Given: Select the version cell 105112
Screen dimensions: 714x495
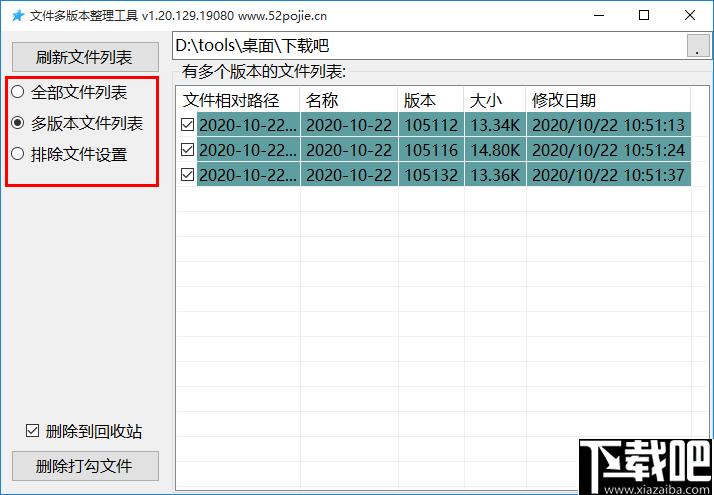Looking at the screenshot, I should coord(431,125).
